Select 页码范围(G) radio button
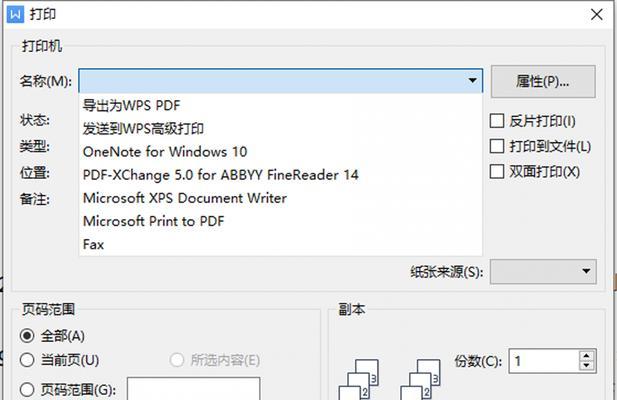617x400 pixels. tap(27, 390)
